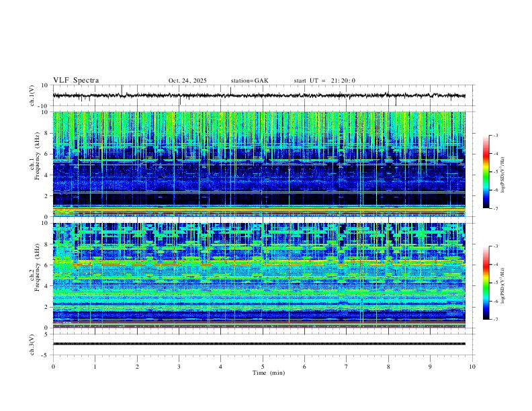532x411 pixels.
Task: Click the color scale bar beside ch.1 spectrogram
Action: point(486,172)
